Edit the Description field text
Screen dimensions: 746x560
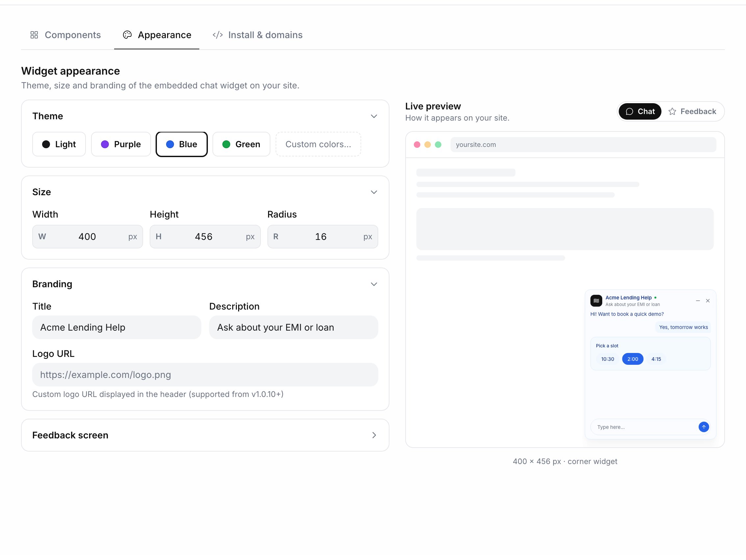click(293, 327)
